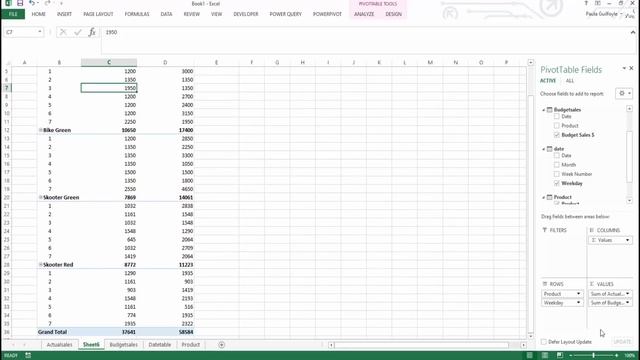Open Sum of Budget dropdown in Values
The image size is (640, 360).
coord(627,303)
